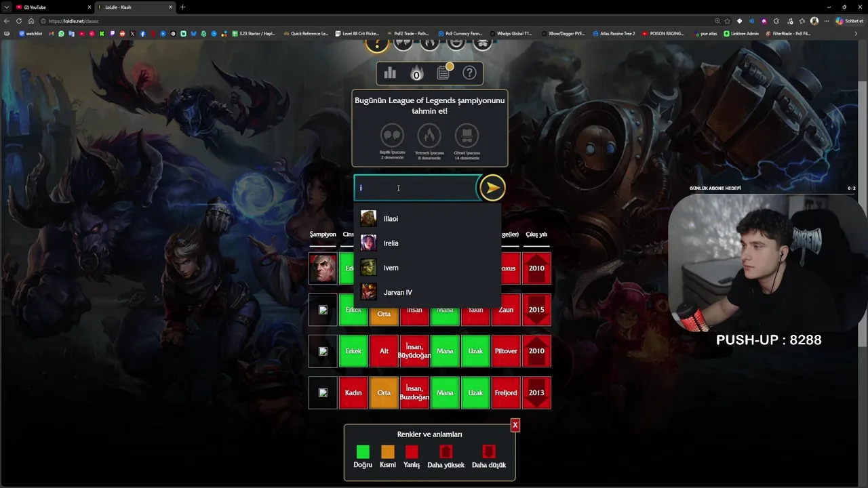Open the browser zoom magnifier icon
868x488 pixels.
tap(717, 21)
